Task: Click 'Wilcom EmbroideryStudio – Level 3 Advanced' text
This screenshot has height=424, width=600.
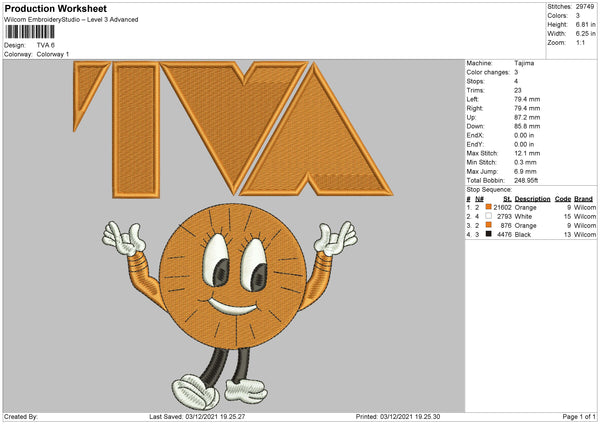Action: point(71,20)
